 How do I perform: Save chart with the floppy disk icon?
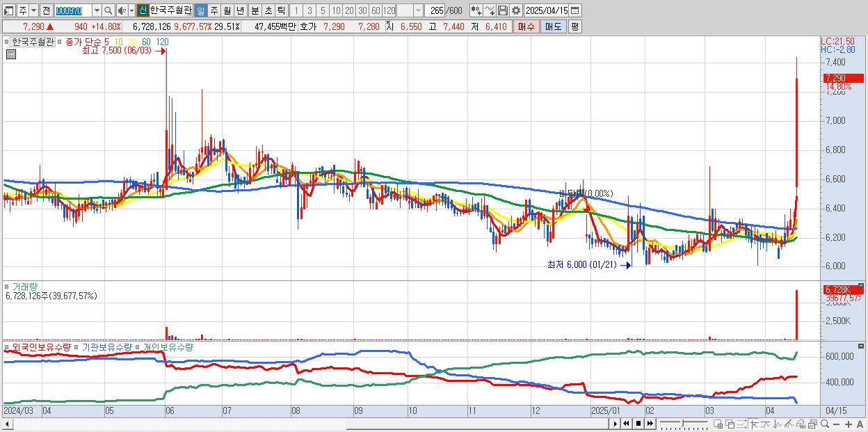tap(503, 10)
